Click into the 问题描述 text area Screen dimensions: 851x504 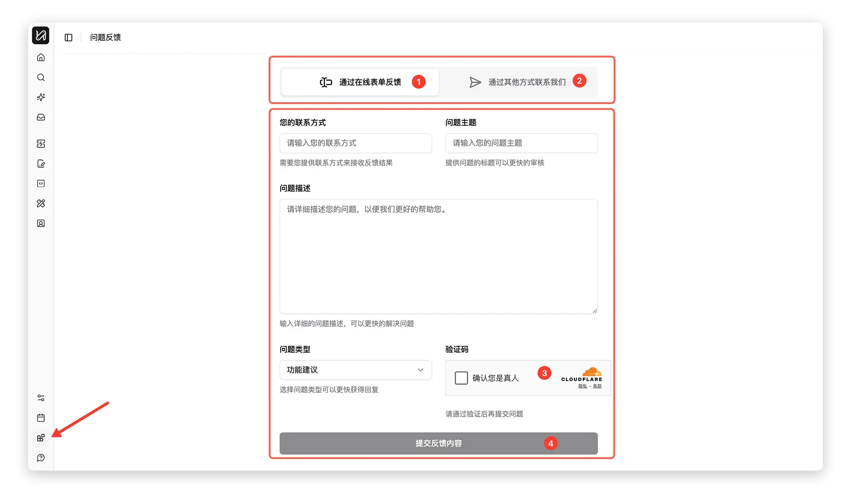[438, 256]
